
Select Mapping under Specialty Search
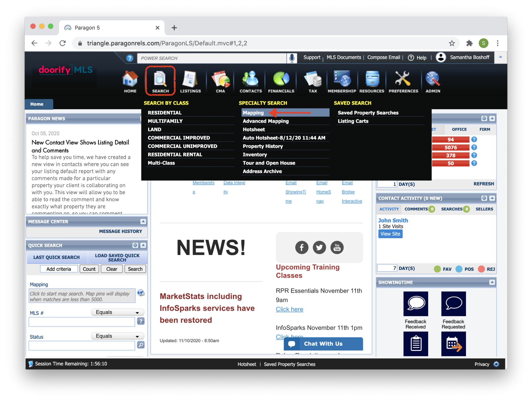tap(285, 112)
